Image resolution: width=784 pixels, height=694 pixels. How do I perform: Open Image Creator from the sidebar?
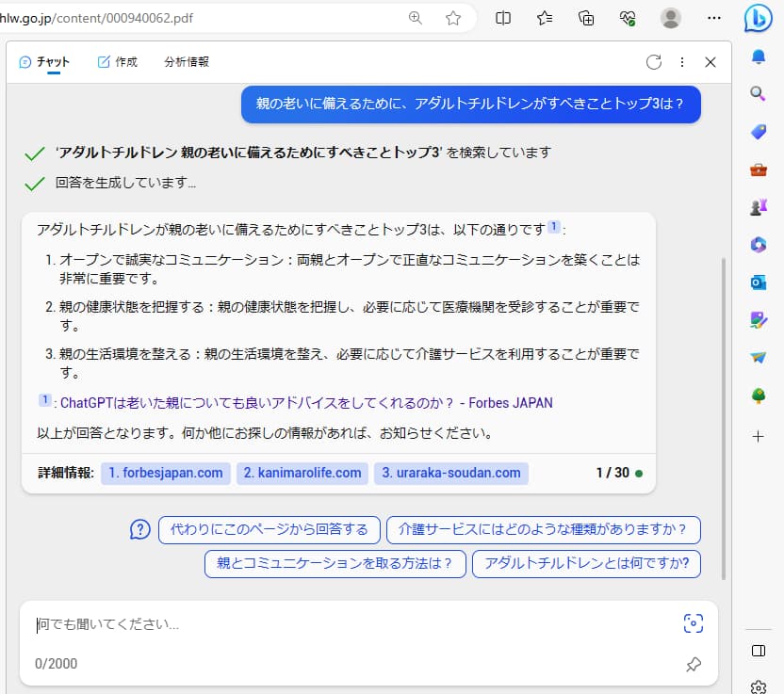point(758,320)
